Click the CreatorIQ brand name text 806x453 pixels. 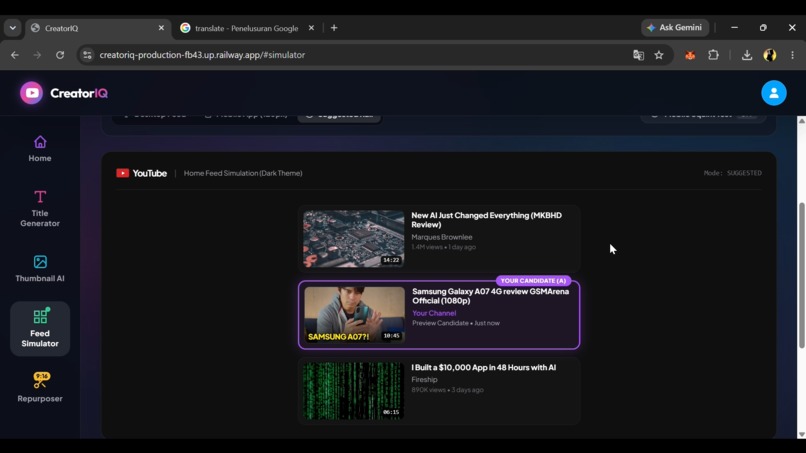[79, 93]
